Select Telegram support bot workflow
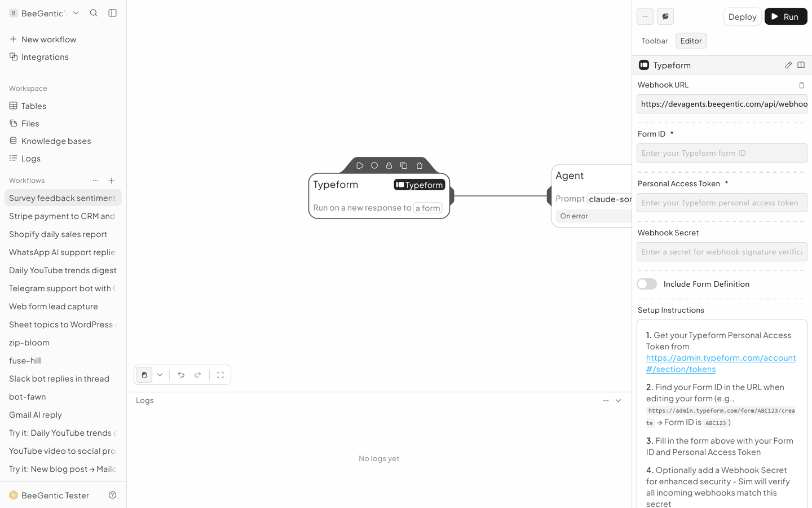The width and height of the screenshot is (812, 508). click(x=63, y=288)
